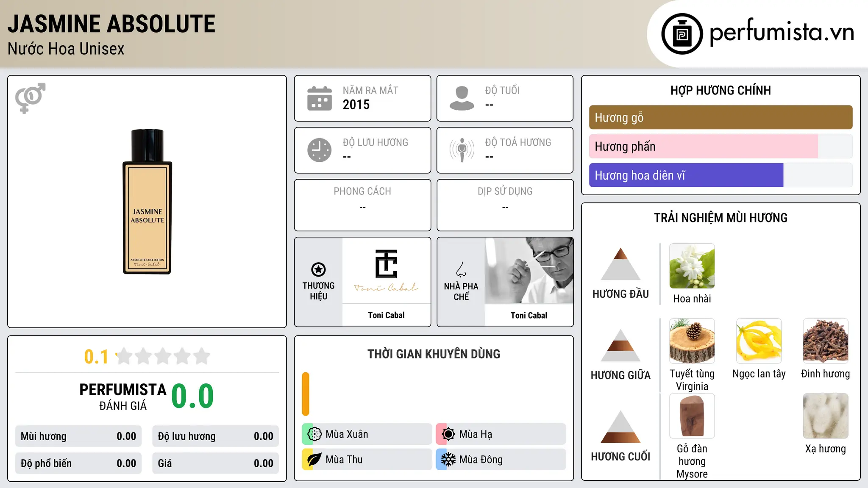Click the purple Hương hoa diên vĩ bar
This screenshot has height=488, width=868.
(686, 175)
